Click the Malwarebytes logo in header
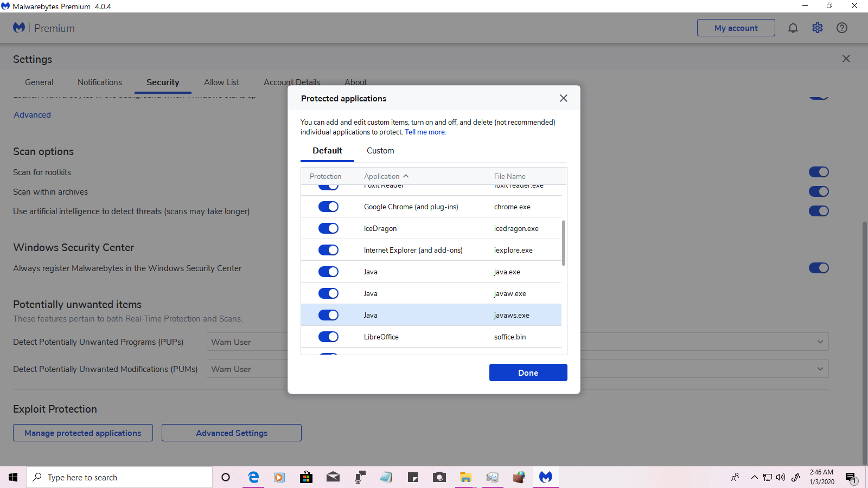This screenshot has width=868, height=488. [19, 28]
